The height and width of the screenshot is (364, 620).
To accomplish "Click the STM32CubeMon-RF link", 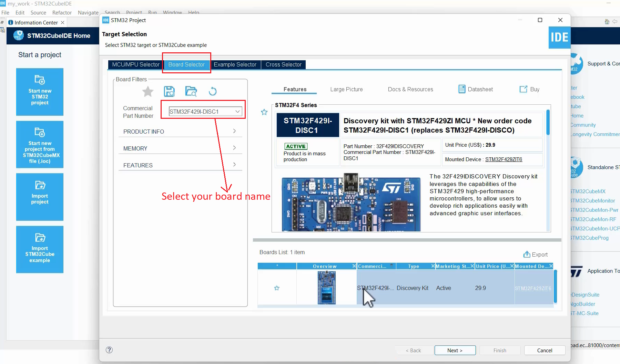I will tap(594, 219).
